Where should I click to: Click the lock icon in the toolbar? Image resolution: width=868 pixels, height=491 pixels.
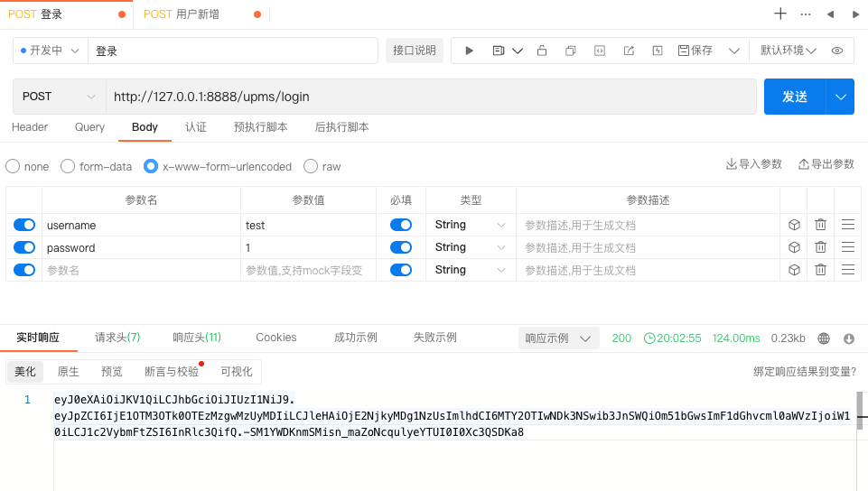pos(542,51)
